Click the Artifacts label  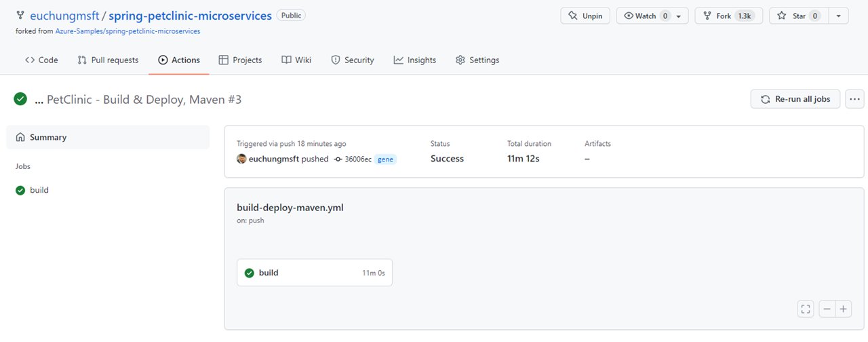pyautogui.click(x=598, y=144)
